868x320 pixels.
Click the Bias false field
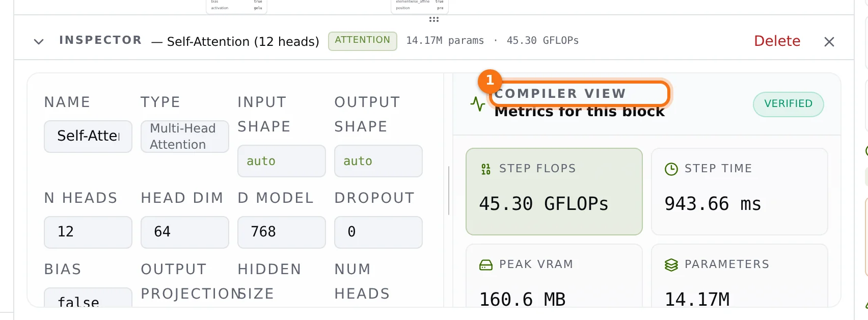pos(88,298)
